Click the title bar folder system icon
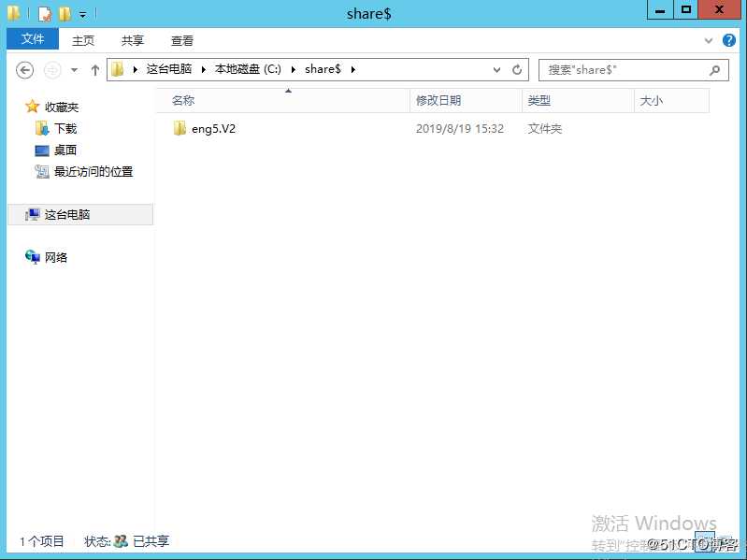The image size is (747, 560). (x=14, y=13)
